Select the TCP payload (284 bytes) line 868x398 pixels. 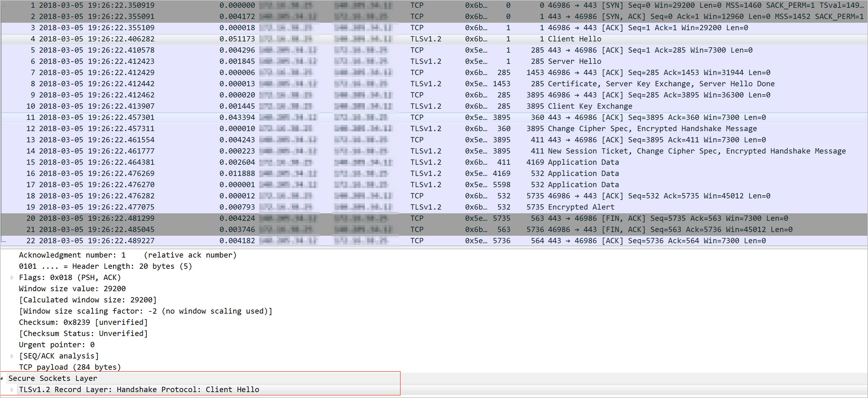click(70, 367)
